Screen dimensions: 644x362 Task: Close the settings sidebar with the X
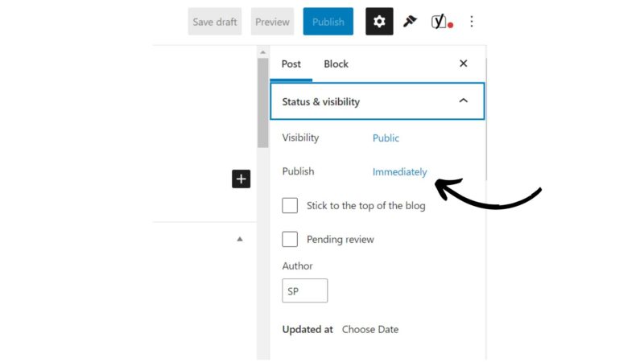click(464, 64)
